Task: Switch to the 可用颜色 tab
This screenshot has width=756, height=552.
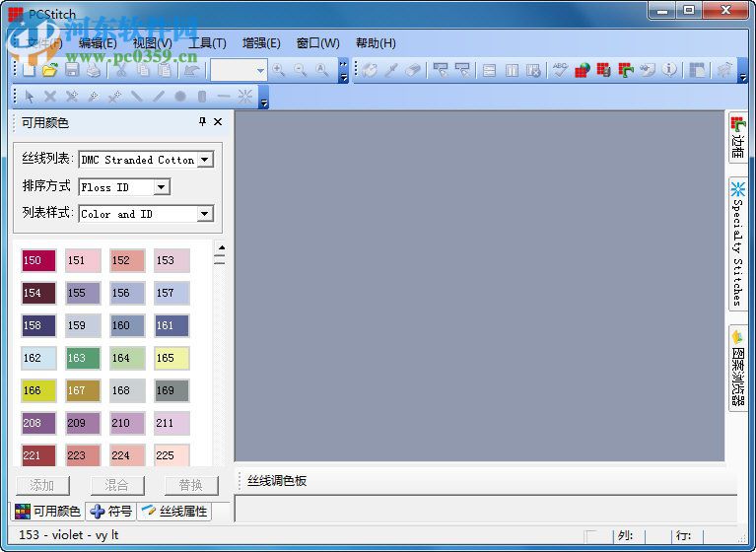Action: click(47, 511)
